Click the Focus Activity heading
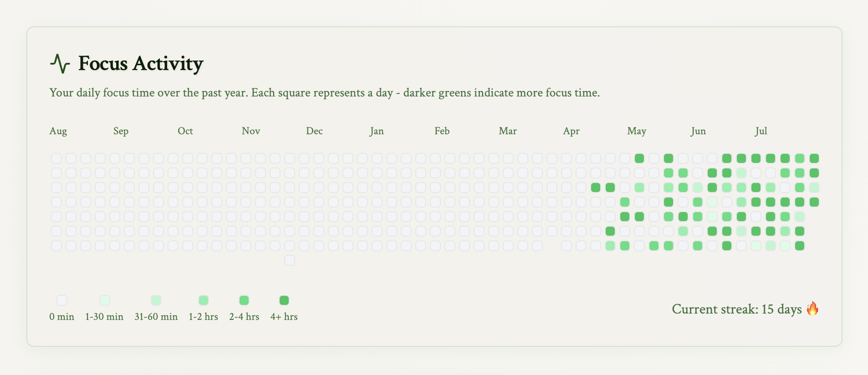 click(141, 64)
